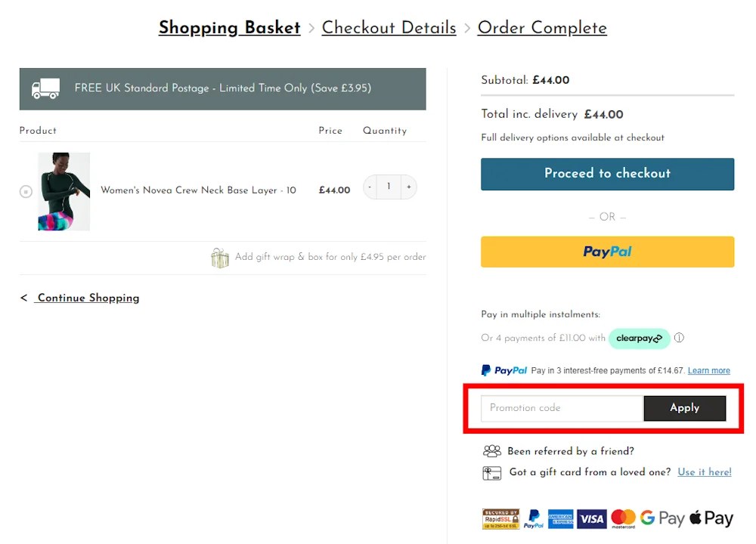Click the delivery truck icon
756x544 pixels.
[45, 88]
